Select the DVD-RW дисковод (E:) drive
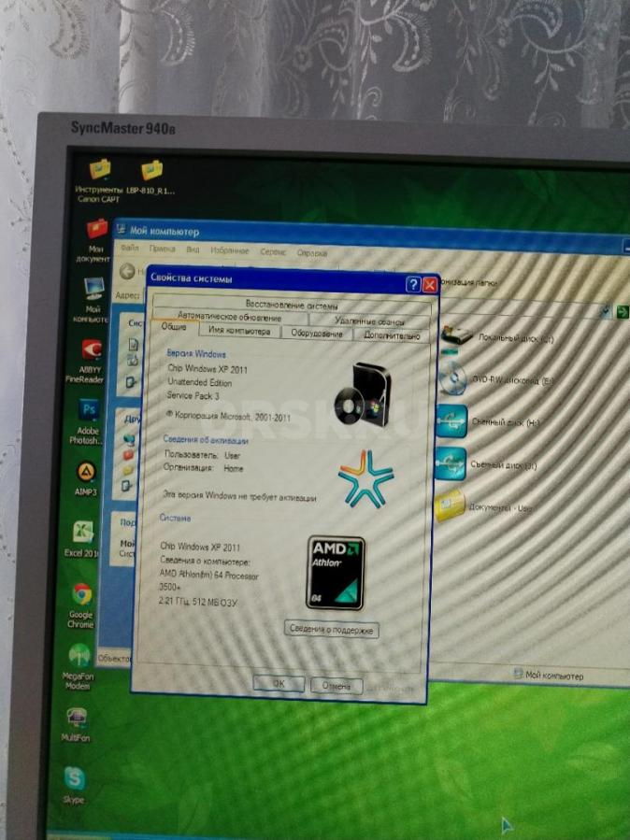The height and width of the screenshot is (840, 630). (x=453, y=380)
